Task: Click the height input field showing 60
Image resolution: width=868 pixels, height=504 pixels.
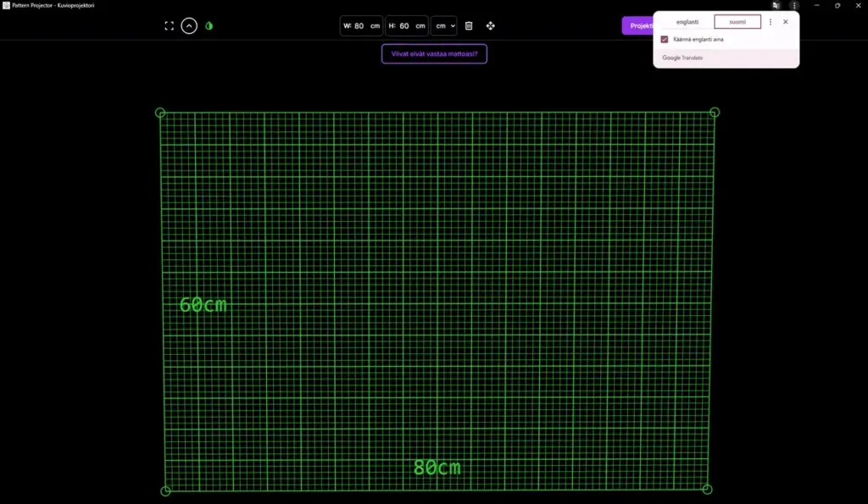Action: (406, 26)
